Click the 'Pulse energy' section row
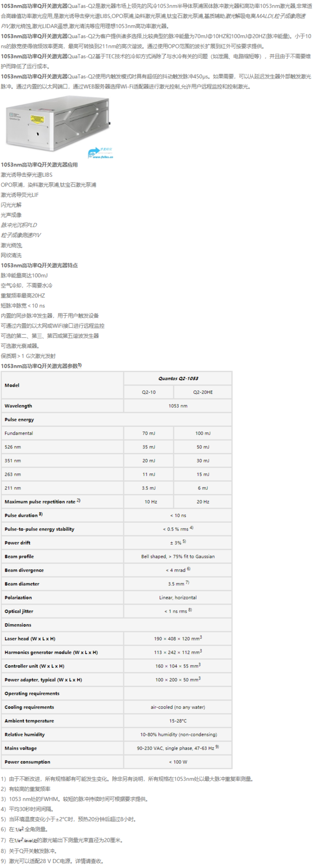The image size is (315, 868). coord(117,419)
